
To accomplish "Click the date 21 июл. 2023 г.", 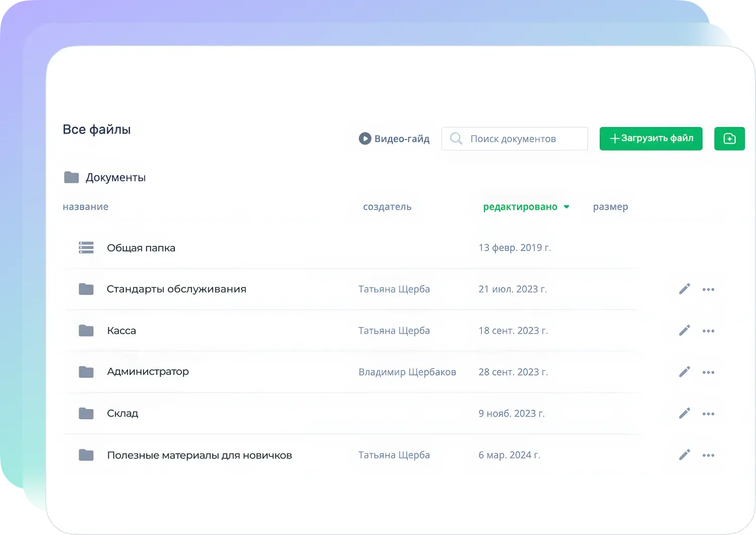I will click(513, 289).
